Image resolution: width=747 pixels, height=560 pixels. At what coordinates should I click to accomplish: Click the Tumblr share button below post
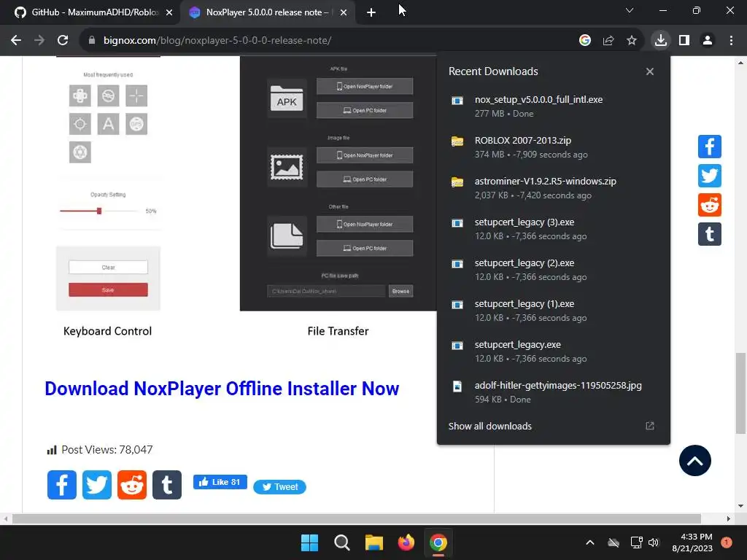167,485
